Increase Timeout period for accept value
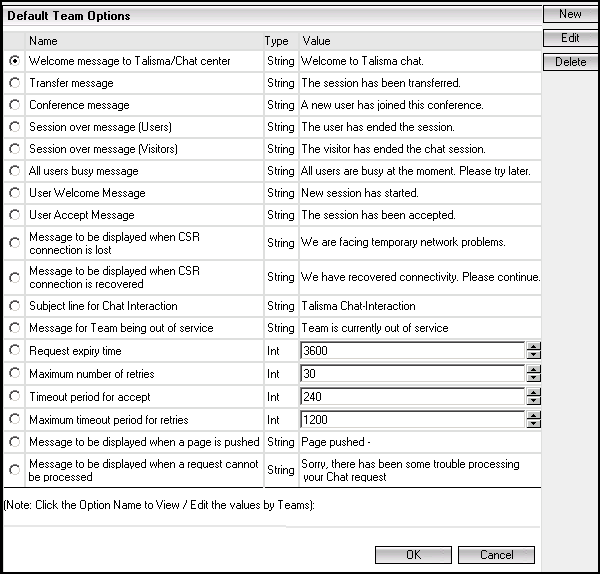The height and width of the screenshot is (574, 600). click(533, 392)
